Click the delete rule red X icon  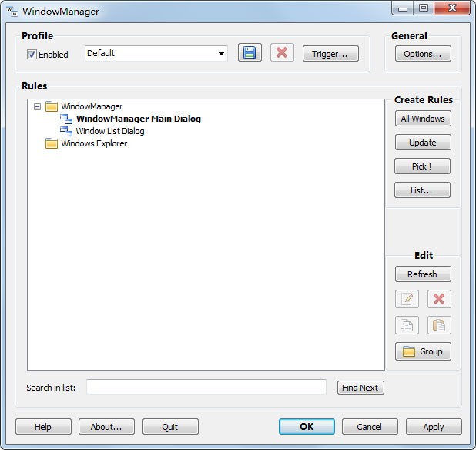pos(439,299)
